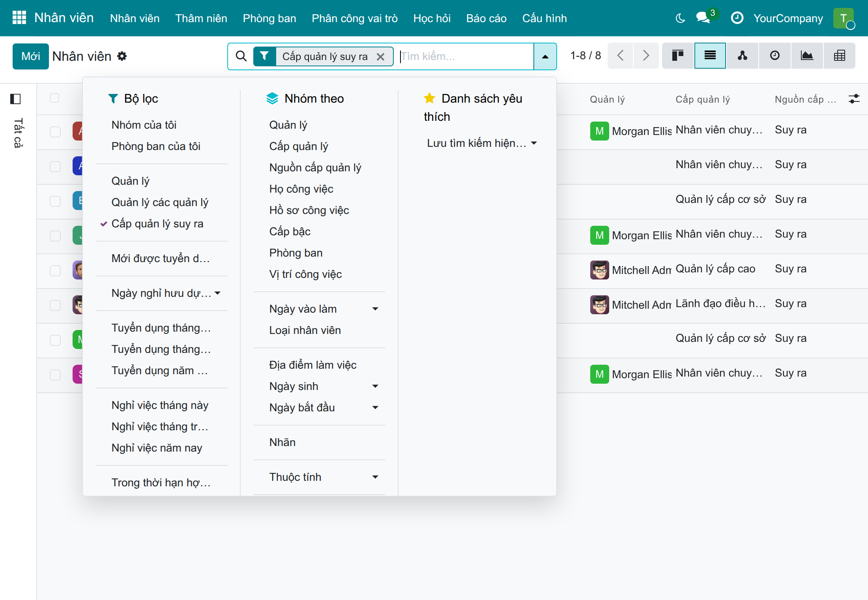Open the YourCompany company switcher
868x600 pixels.
point(788,18)
